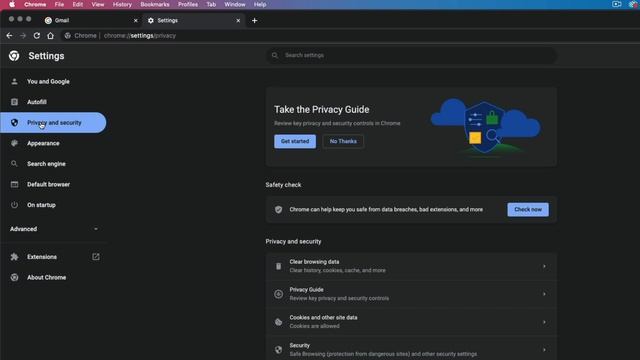
Task: Click the Extensions puzzle piece icon
Action: tap(14, 257)
